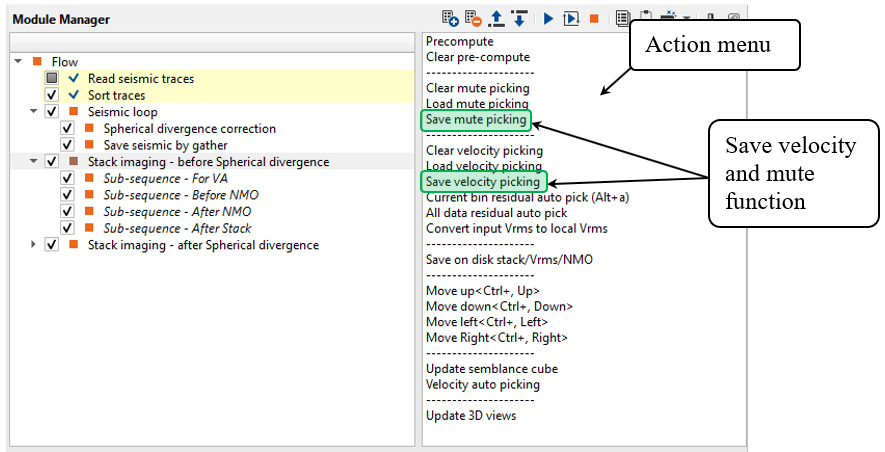Select the Sub-sequence - For VA item
This screenshot has height=452, width=885.
[165, 178]
